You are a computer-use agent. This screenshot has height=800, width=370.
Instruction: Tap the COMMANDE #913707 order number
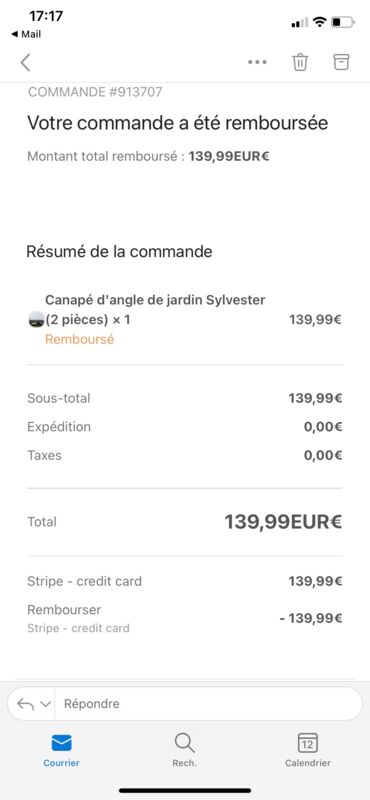pyautogui.click(x=95, y=92)
